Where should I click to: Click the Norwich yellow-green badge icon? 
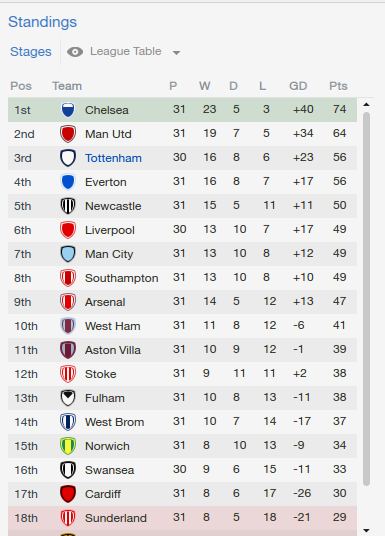pos(68,446)
